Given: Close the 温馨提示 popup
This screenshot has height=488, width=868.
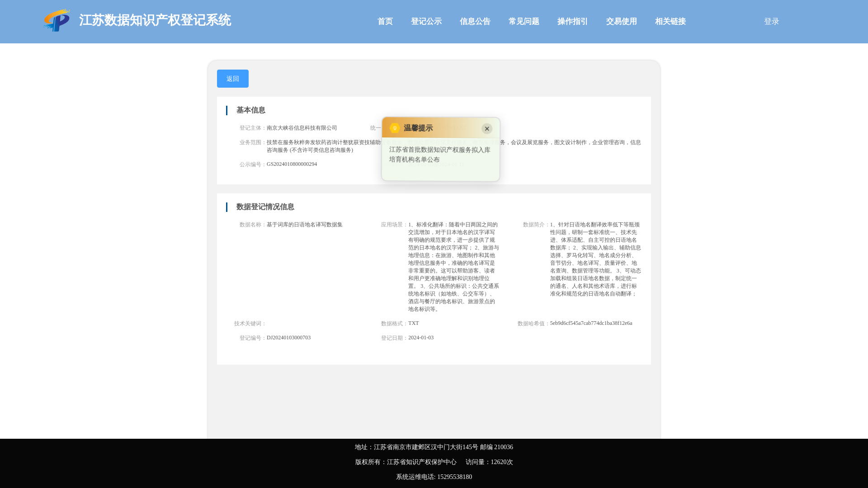Looking at the screenshot, I should pos(487,129).
